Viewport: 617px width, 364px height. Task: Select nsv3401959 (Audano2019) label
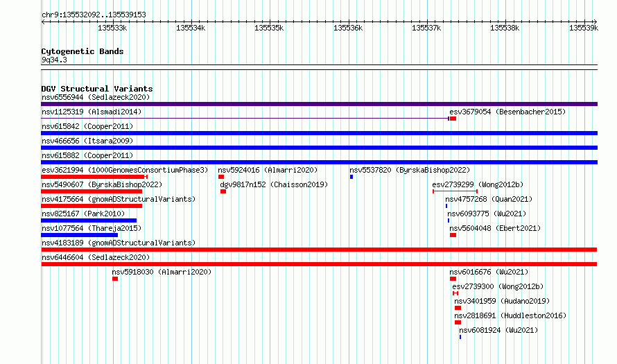coord(502,301)
